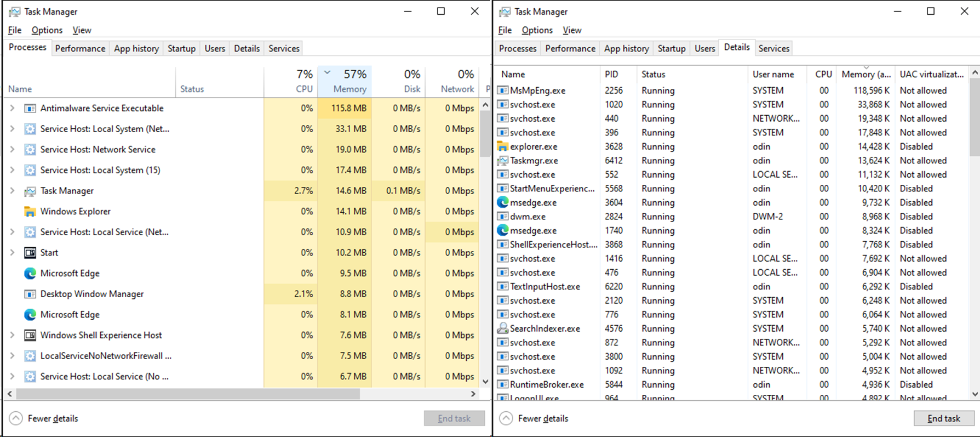This screenshot has height=437, width=980.
Task: Expand Service Host: Local Service (No ...) row
Action: coord(12,377)
